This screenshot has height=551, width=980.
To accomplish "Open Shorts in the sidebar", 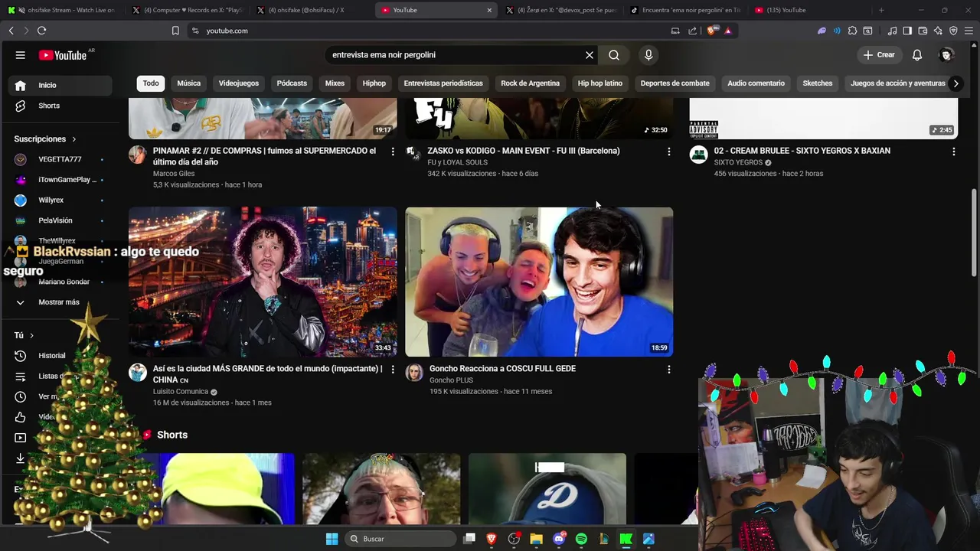I will [60, 106].
